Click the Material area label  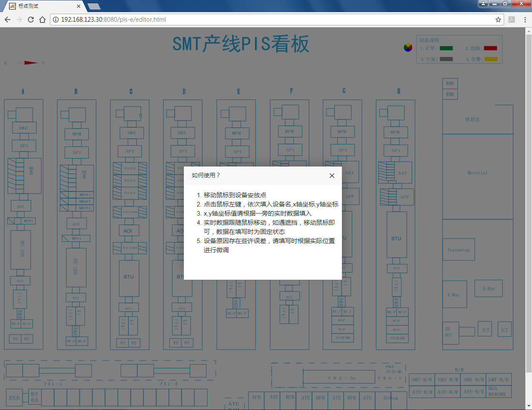pyautogui.click(x=477, y=173)
